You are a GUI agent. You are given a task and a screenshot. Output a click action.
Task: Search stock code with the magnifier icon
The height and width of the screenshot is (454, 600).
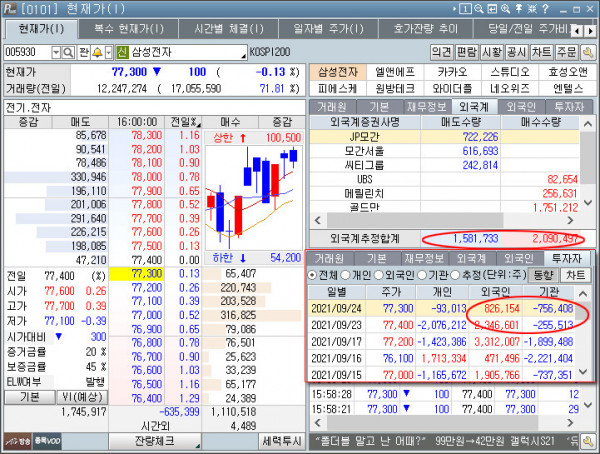(68, 52)
